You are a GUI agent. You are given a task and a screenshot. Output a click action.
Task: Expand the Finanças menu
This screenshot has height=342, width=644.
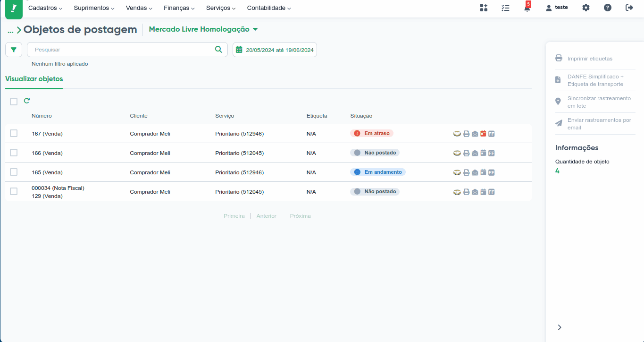pyautogui.click(x=179, y=8)
